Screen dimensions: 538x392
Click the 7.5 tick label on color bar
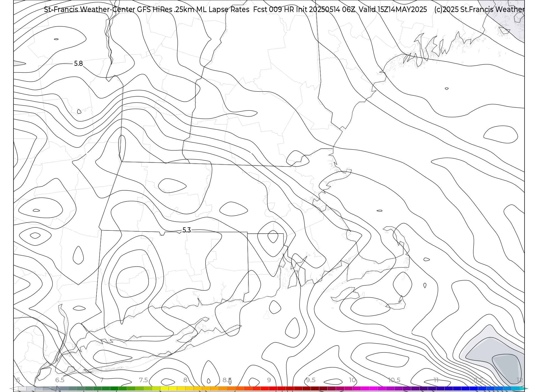pos(143,380)
